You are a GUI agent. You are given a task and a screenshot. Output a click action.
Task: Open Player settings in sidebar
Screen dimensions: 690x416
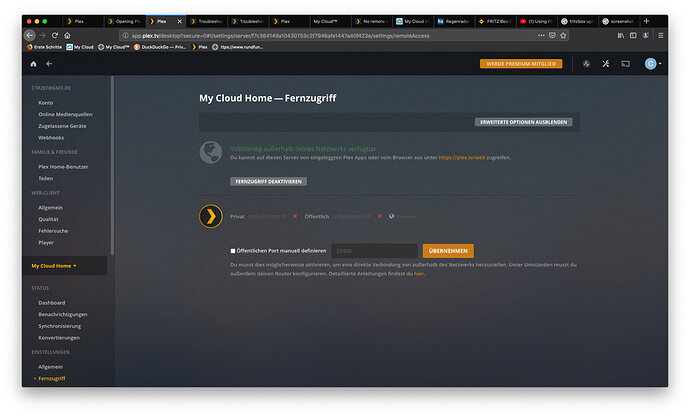point(46,243)
